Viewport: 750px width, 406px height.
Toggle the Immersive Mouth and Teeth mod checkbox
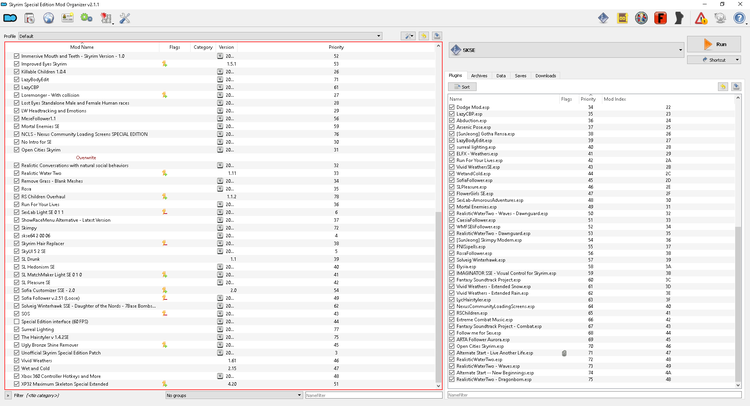point(17,56)
